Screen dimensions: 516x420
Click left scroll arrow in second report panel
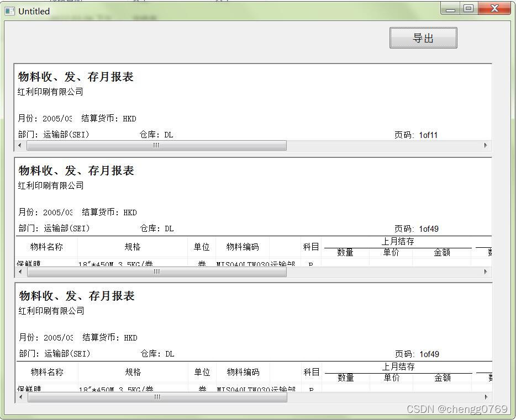[x=20, y=272]
